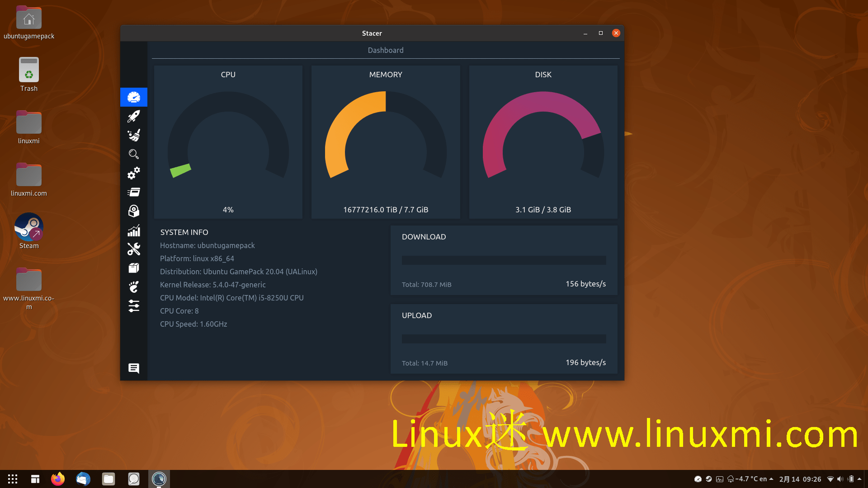Open the Dashboard sidebar icon
This screenshot has width=868, height=488.
(x=134, y=97)
